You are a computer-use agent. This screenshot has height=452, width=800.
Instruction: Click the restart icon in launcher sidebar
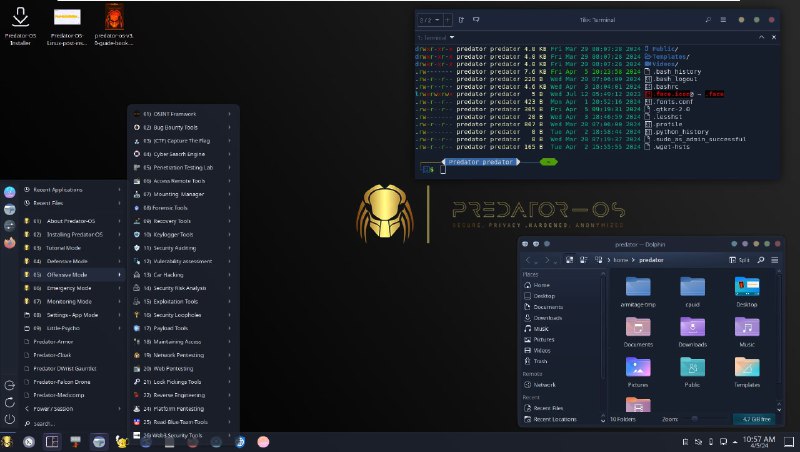10,403
